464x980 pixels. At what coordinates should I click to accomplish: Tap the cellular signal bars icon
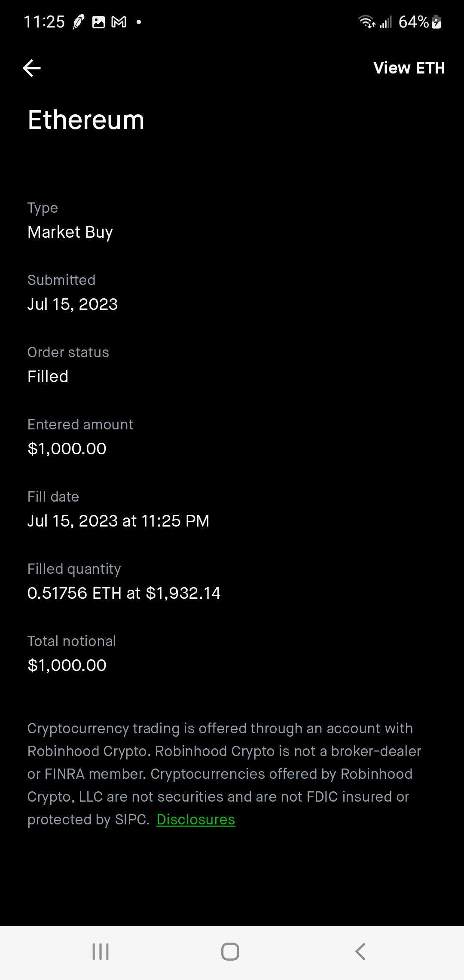coord(386,22)
